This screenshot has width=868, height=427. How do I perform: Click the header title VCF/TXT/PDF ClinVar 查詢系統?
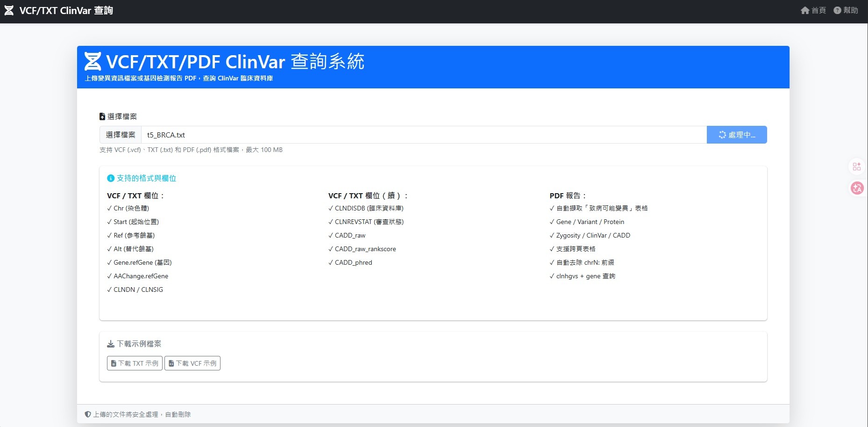[x=235, y=61]
